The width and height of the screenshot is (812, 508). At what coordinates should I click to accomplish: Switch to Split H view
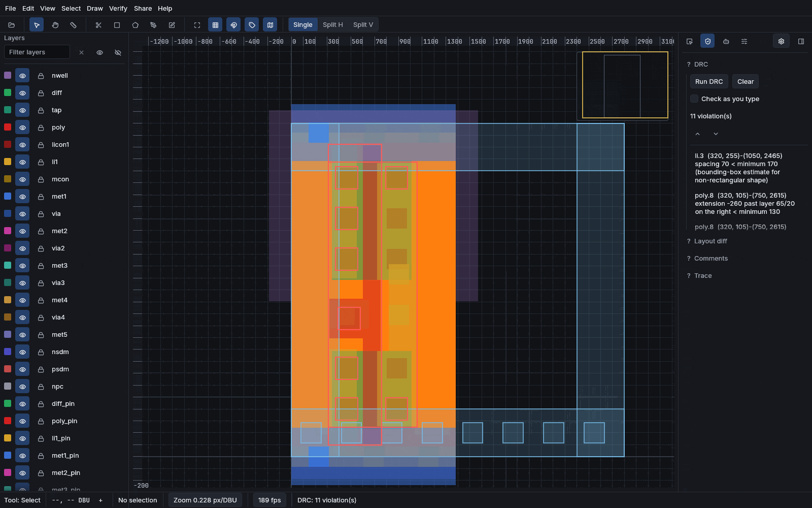coord(333,25)
